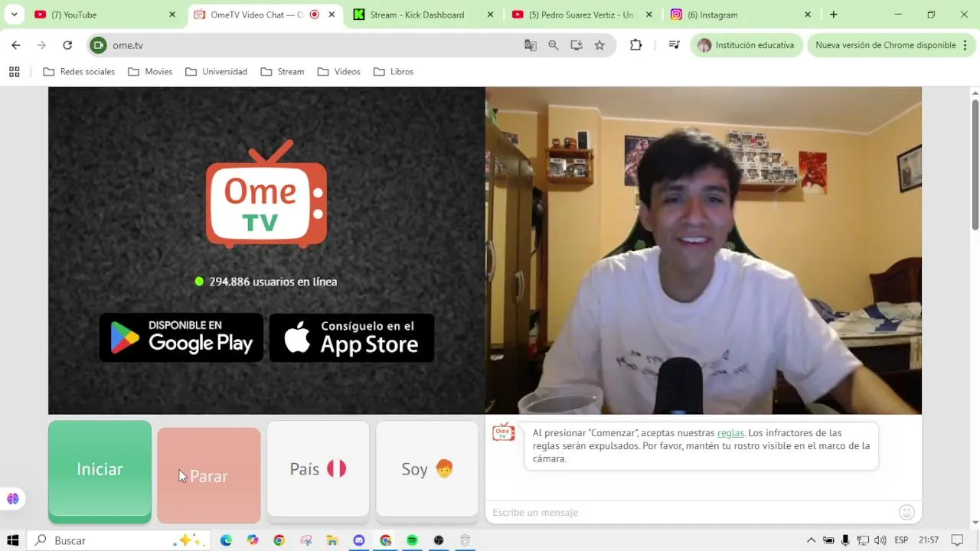
Task: Open OBS Studio from taskbar
Action: click(x=439, y=540)
